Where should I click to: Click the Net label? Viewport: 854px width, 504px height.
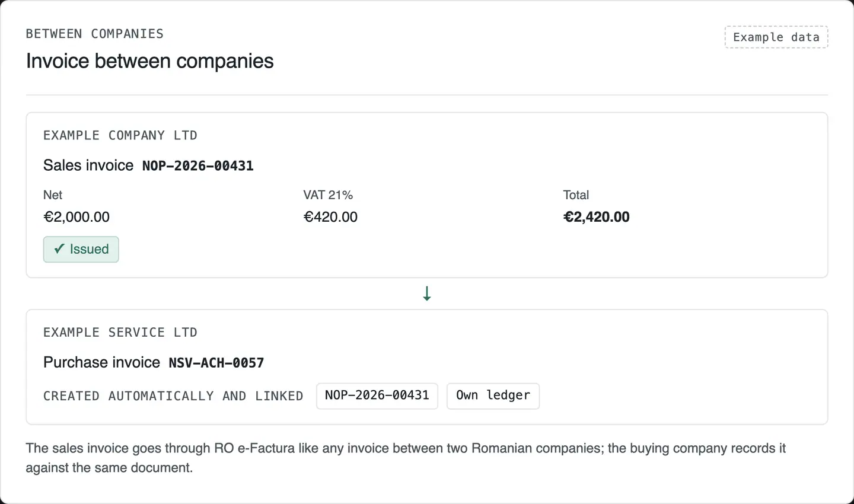pos(53,195)
